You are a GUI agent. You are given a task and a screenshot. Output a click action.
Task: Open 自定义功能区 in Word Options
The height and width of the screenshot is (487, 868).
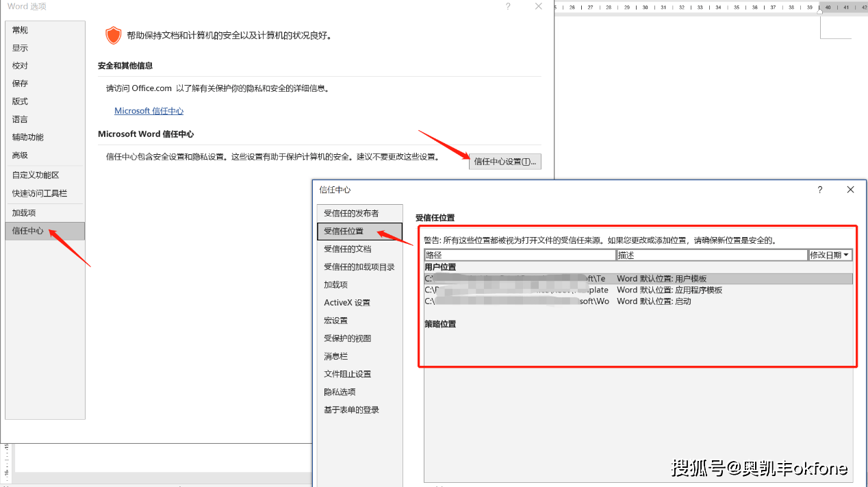[36, 175]
